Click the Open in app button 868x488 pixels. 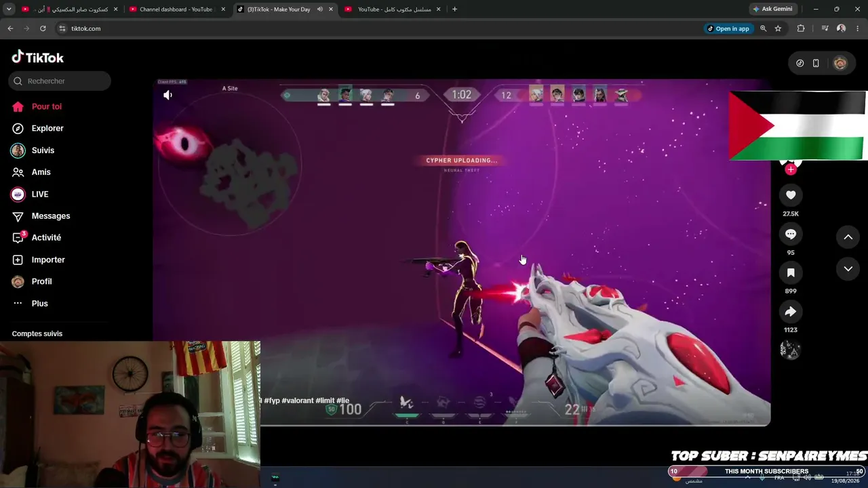coord(728,28)
